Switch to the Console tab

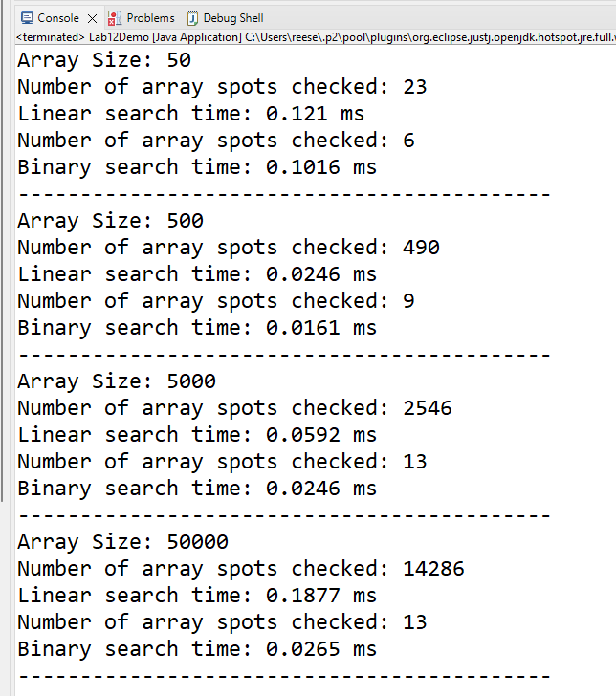pos(57,18)
